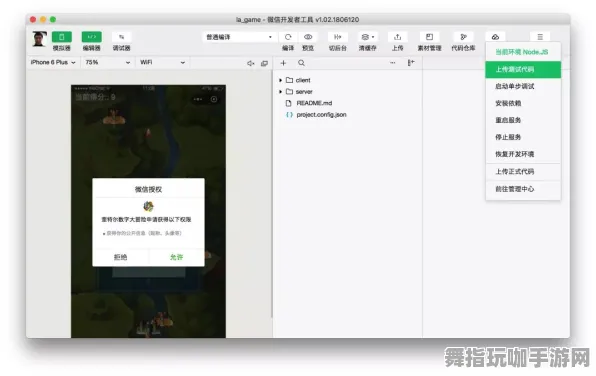Viewport: 596px width, 376px height.
Task: Toggle the editor panel (编辑器) button
Action: [x=92, y=37]
